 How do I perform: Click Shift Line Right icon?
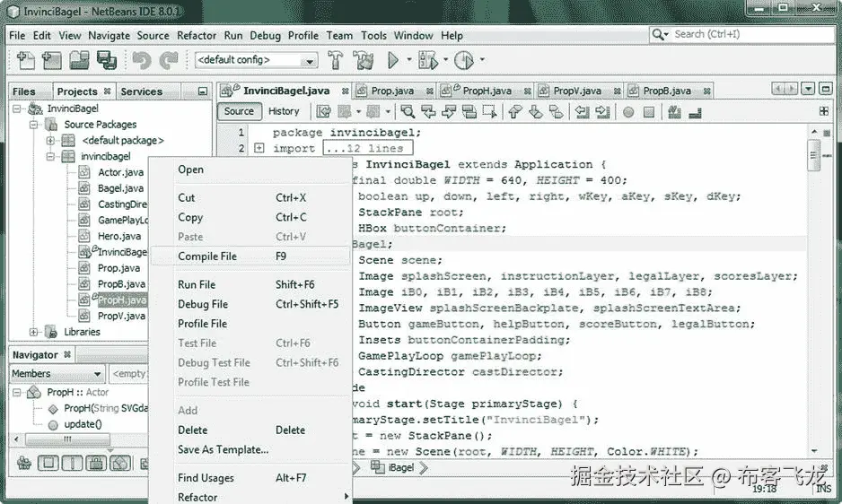602,111
